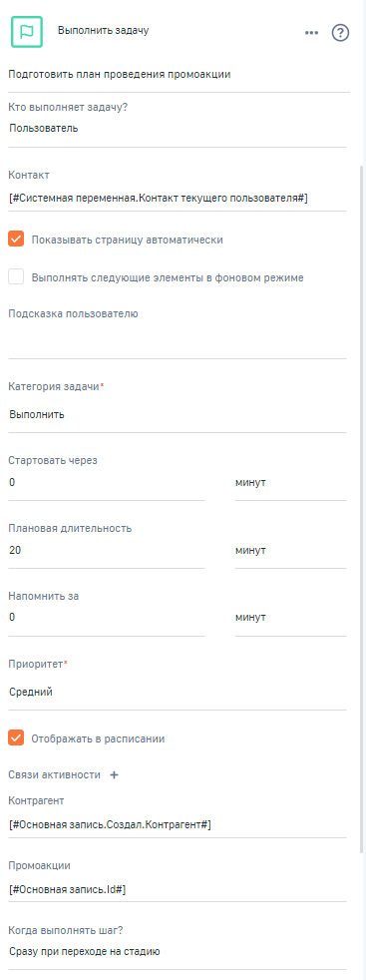Click the Подсказка пользователю text field
366x980 pixels.
click(178, 341)
